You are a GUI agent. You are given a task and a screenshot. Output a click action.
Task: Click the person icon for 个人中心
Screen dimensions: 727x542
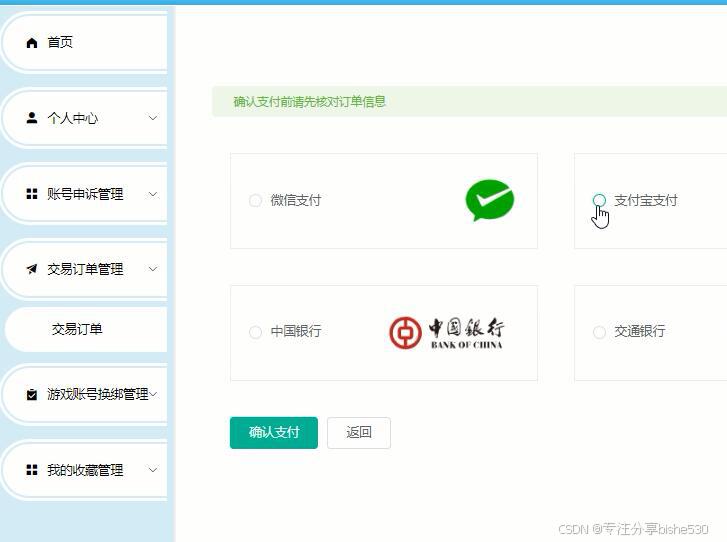pyautogui.click(x=32, y=118)
